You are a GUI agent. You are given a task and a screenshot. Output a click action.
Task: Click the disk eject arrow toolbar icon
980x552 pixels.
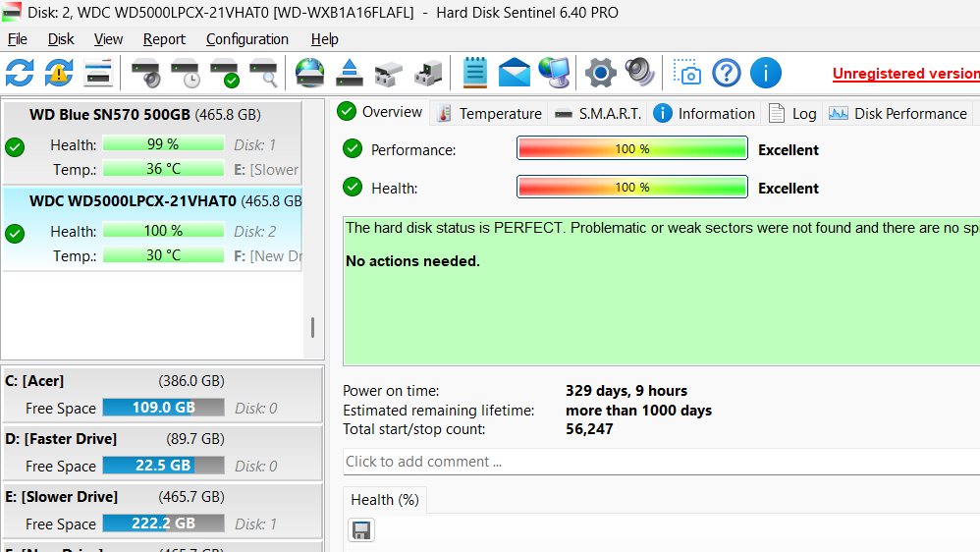[350, 73]
